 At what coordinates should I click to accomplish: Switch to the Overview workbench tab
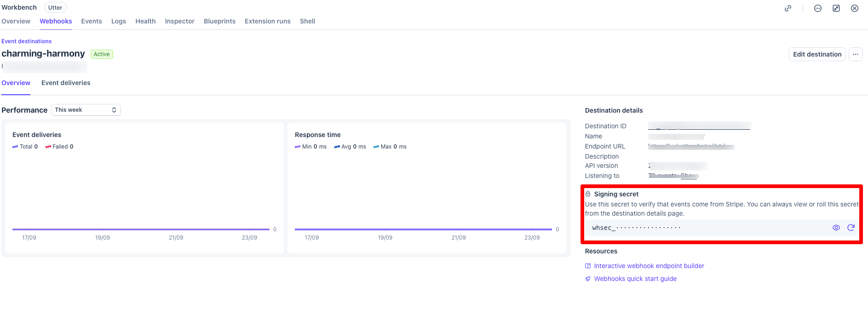[16, 21]
